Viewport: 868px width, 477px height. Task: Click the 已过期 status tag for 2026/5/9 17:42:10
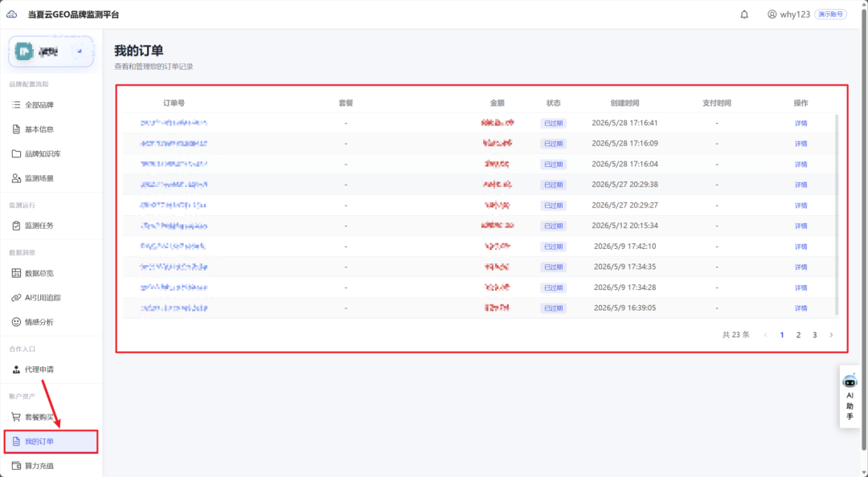tap(553, 247)
